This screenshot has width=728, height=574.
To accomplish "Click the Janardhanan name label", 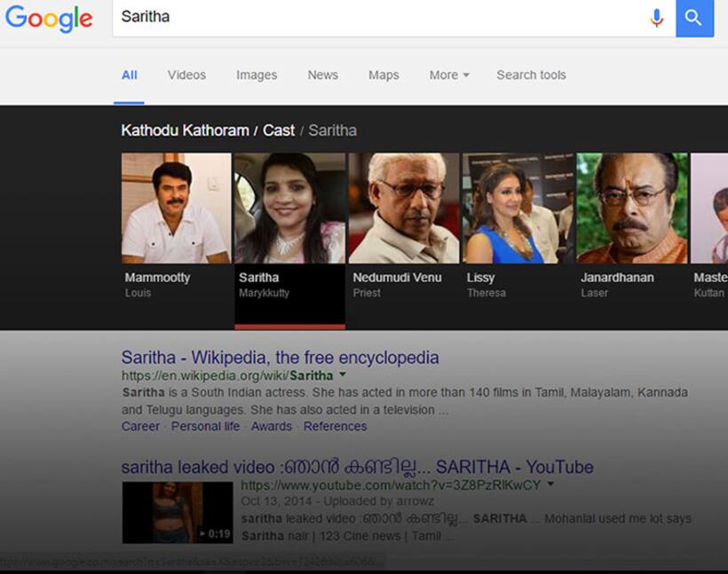I will 617,278.
